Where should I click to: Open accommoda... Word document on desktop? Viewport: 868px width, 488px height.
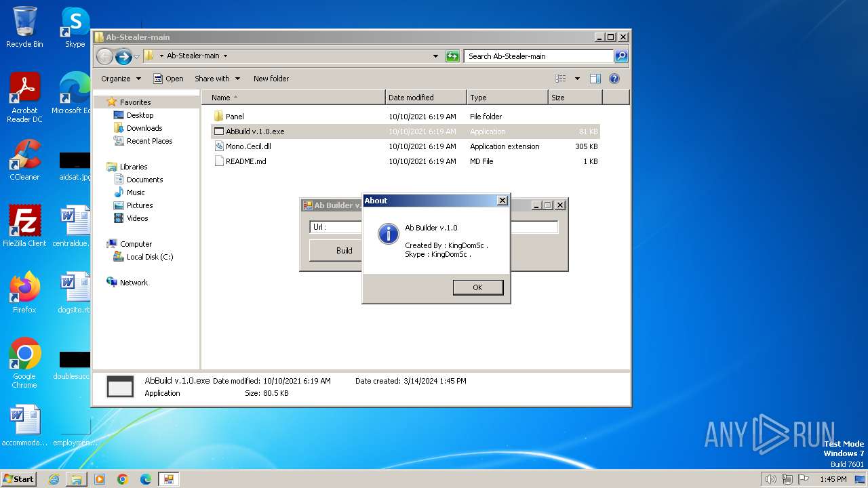click(24, 426)
